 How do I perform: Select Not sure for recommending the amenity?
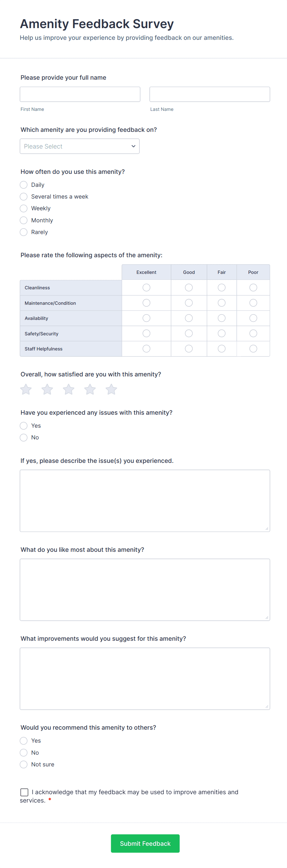23,764
